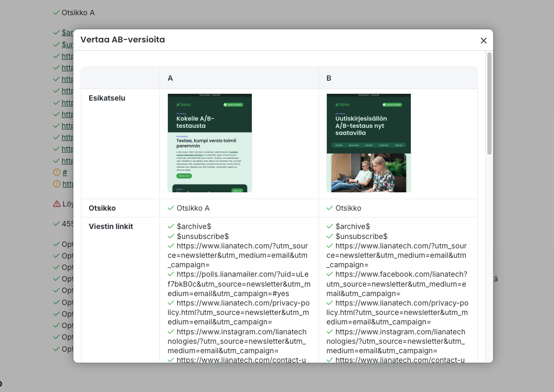
Task: Open version B email preview thumbnail
Action: [x=368, y=143]
